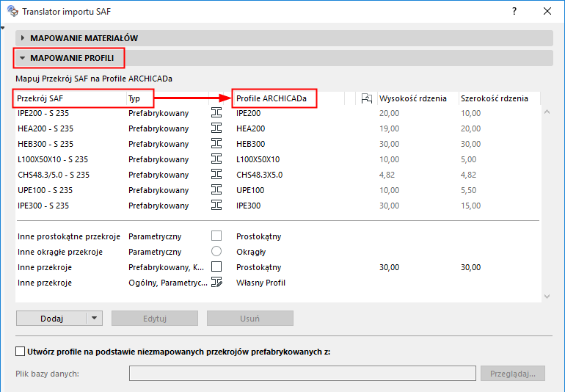Select the HEB300 - S 235 row
Screen dimensions: 565x392
277,144
